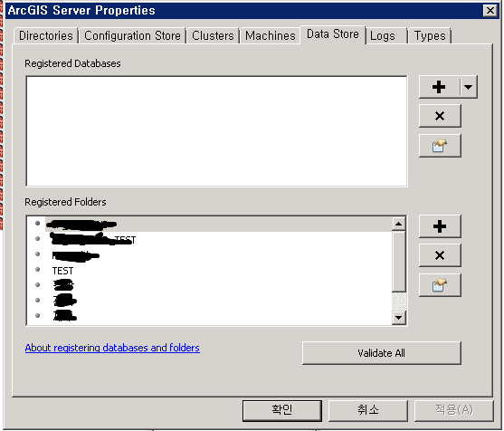
Task: Close the ArcGIS Server Properties dialog
Action: pos(490,11)
